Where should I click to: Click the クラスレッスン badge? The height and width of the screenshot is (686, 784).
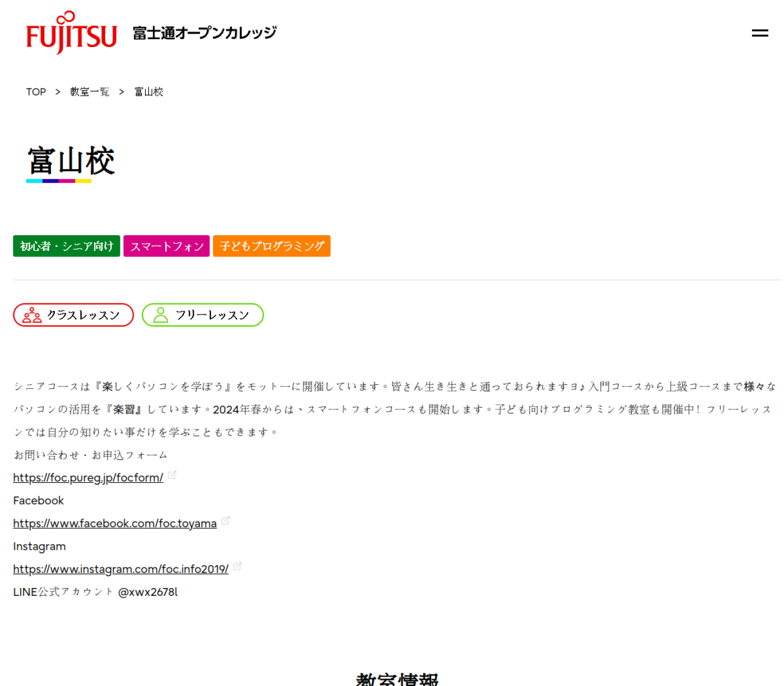click(x=73, y=315)
